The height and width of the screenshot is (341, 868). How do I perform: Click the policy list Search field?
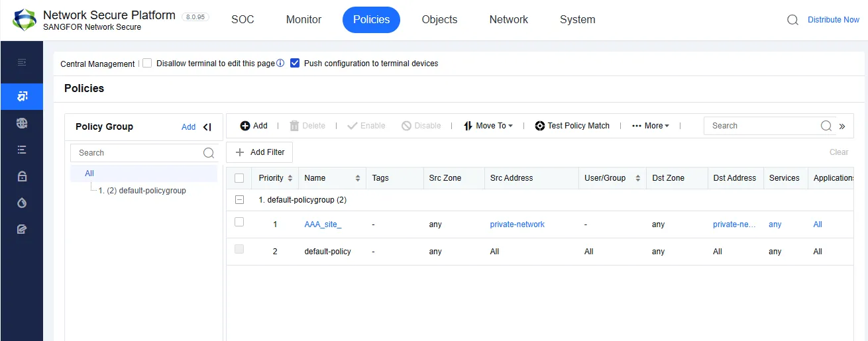762,126
